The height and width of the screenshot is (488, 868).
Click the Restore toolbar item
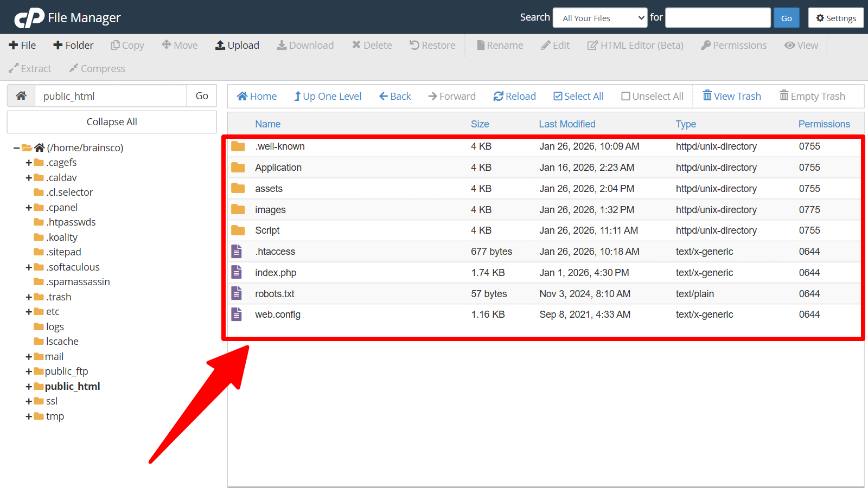[432, 46]
